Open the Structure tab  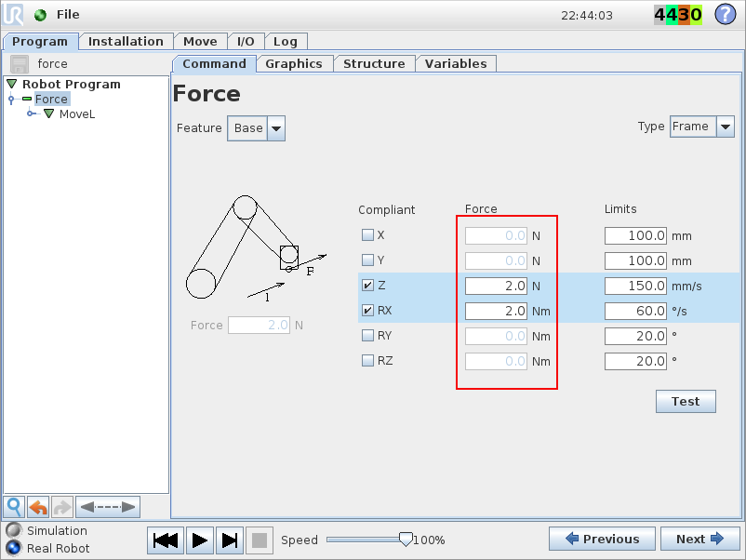pos(375,64)
